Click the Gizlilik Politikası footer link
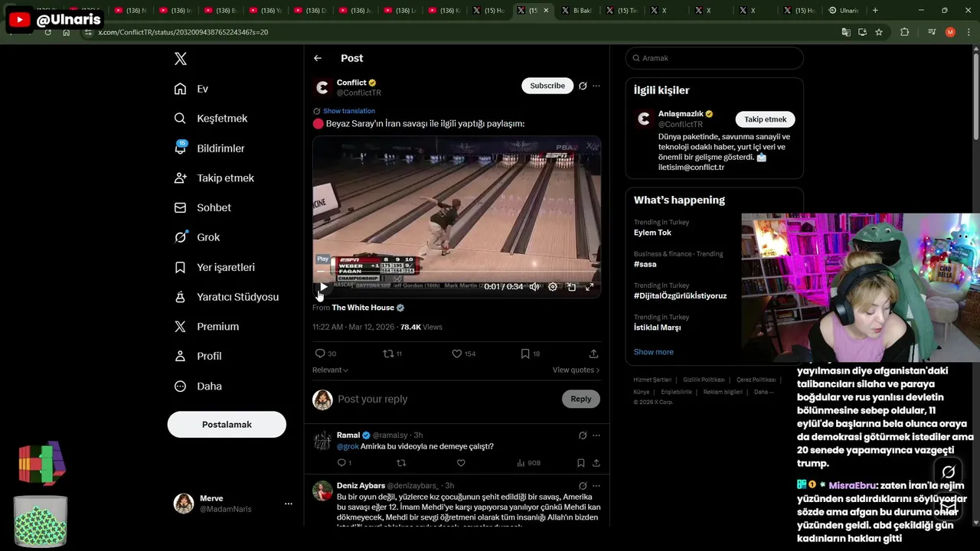 pos(704,380)
